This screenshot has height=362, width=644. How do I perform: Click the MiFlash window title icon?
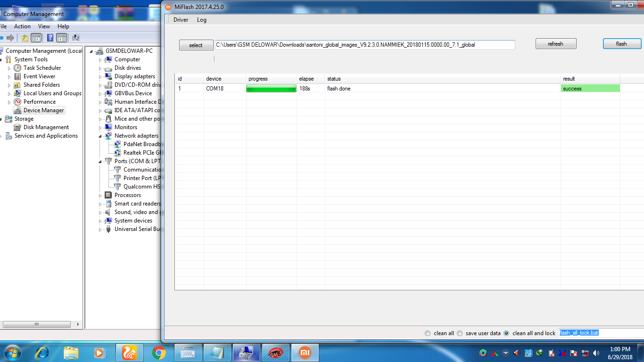pyautogui.click(x=168, y=7)
